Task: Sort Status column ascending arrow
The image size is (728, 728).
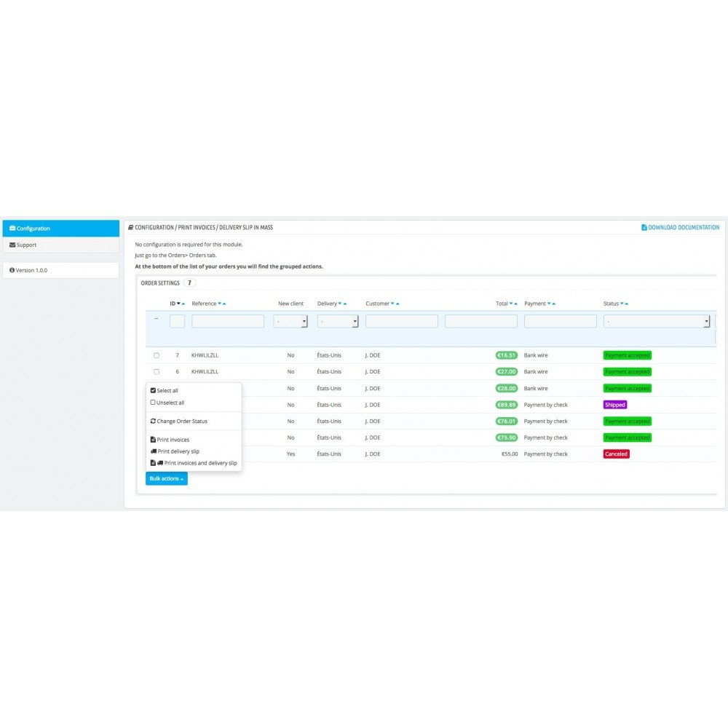Action: tap(627, 304)
